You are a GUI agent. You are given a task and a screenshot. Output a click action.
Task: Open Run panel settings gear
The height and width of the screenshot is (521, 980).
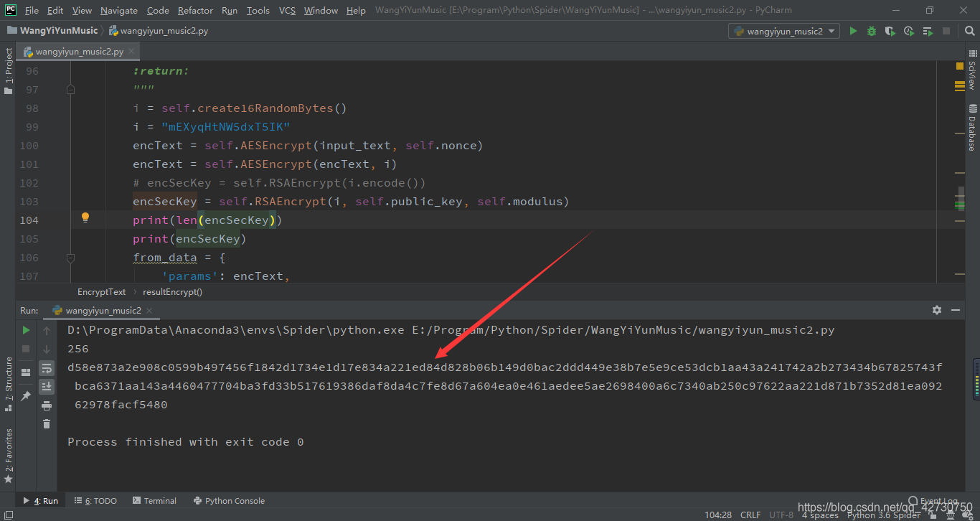click(x=937, y=310)
